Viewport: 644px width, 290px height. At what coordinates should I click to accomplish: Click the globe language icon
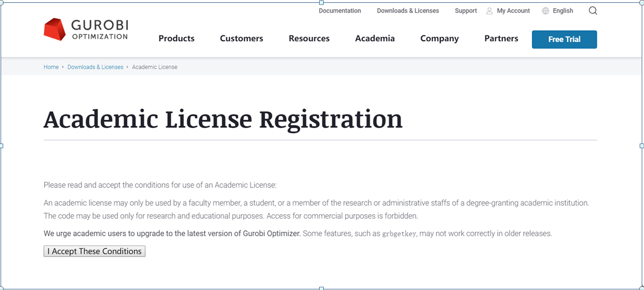pyautogui.click(x=545, y=11)
